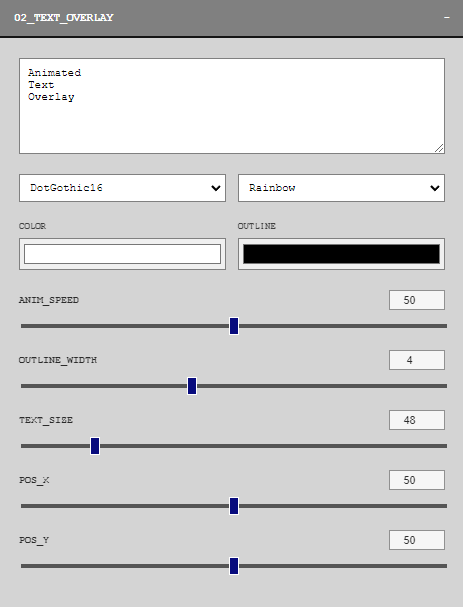
Task: Click the 02_TEXT_OVERLAY panel header
Action: 232,18
